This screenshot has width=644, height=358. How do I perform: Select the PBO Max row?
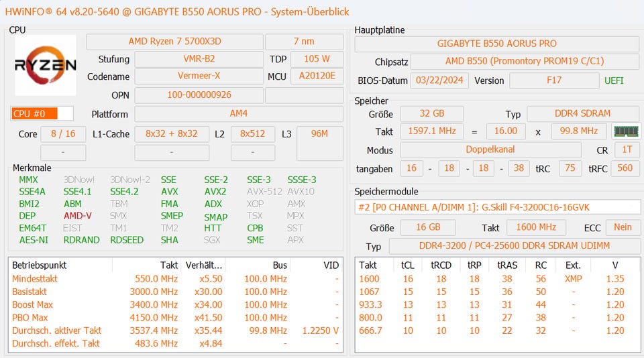pos(175,318)
